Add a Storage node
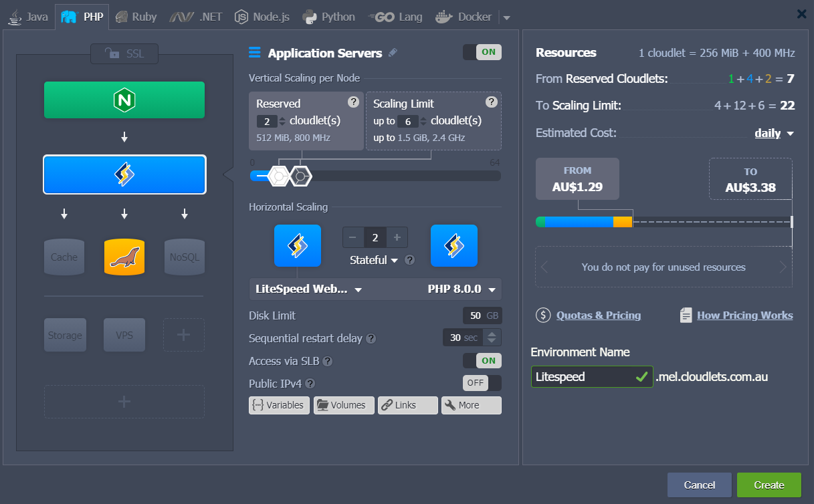Screen dimensions: 814x504 click(x=65, y=335)
